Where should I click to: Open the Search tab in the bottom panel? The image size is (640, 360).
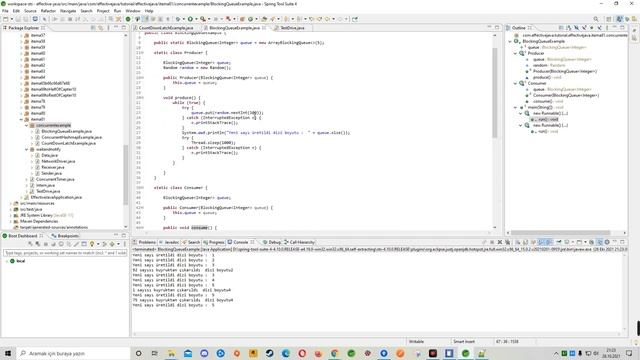pyautogui.click(x=193, y=242)
